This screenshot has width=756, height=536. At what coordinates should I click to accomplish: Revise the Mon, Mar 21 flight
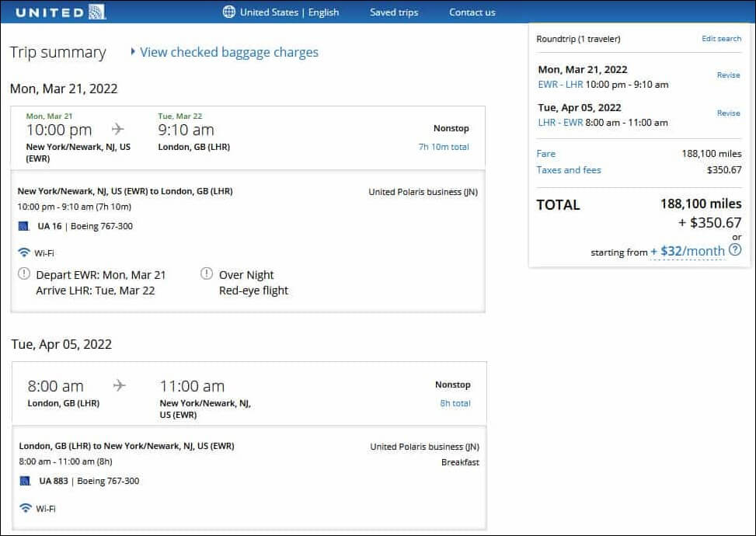point(728,75)
